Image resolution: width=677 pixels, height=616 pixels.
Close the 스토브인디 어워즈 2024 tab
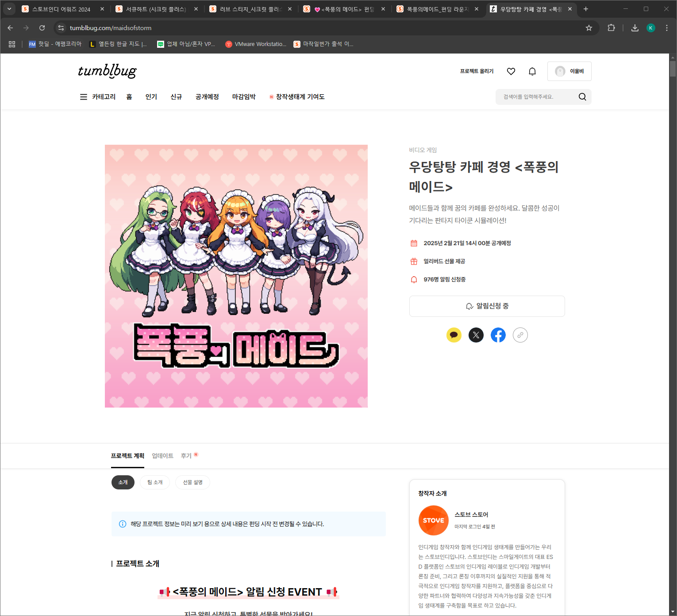tap(102, 9)
